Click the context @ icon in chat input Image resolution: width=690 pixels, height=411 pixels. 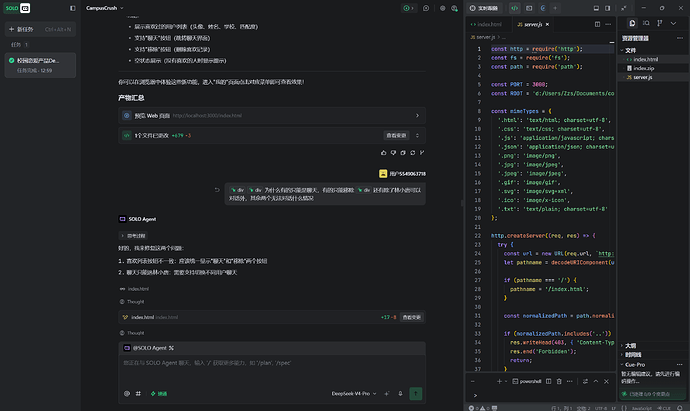[x=127, y=394]
